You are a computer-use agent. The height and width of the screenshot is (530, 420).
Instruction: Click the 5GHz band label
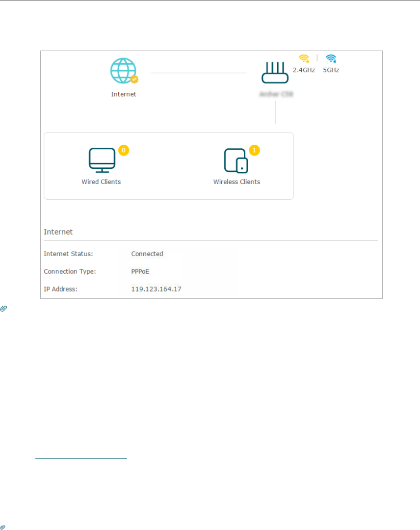pos(331,70)
